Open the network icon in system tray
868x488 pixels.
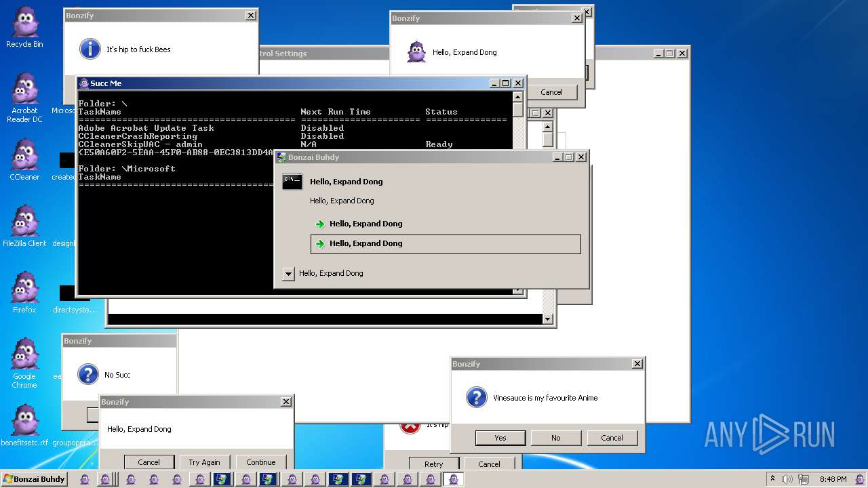click(x=804, y=479)
